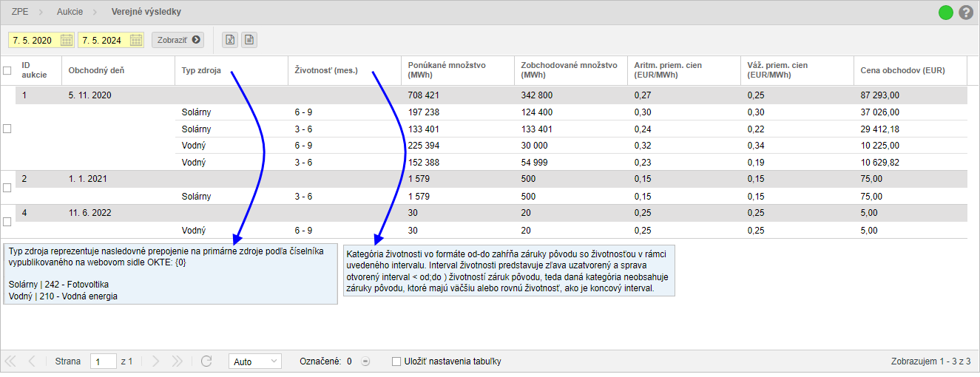Export results to text document icon
Viewport: 980px width, 377px height.
pos(249,40)
